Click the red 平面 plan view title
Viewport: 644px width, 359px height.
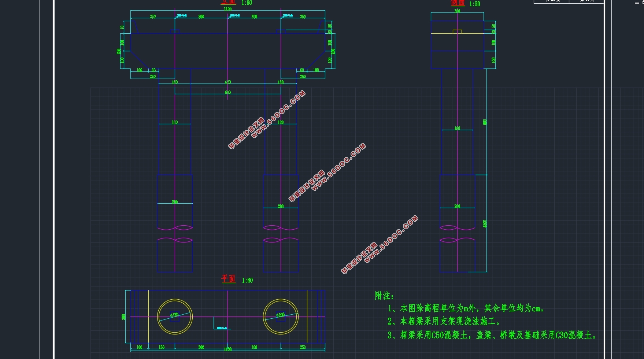(x=228, y=279)
